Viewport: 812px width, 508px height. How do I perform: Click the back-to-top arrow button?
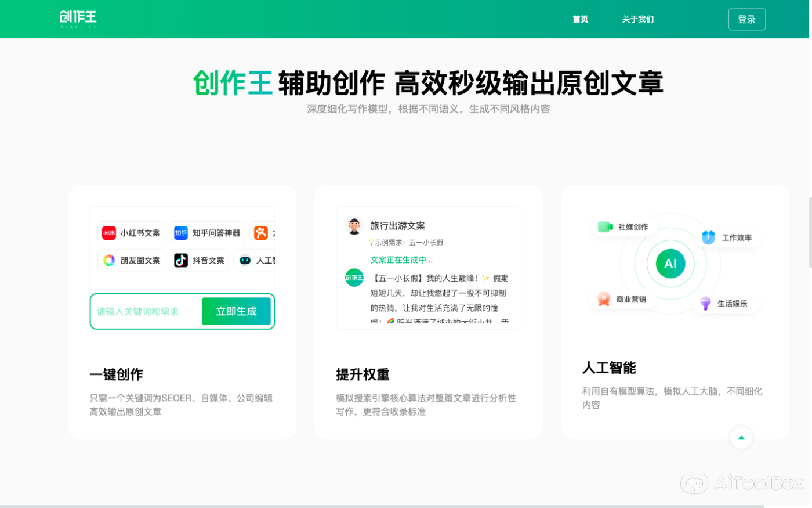pos(741,437)
